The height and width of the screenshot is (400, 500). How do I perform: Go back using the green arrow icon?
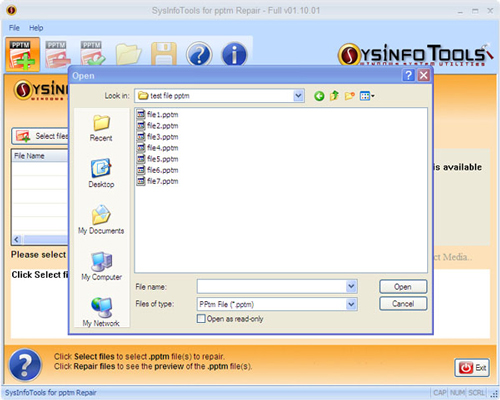[319, 96]
